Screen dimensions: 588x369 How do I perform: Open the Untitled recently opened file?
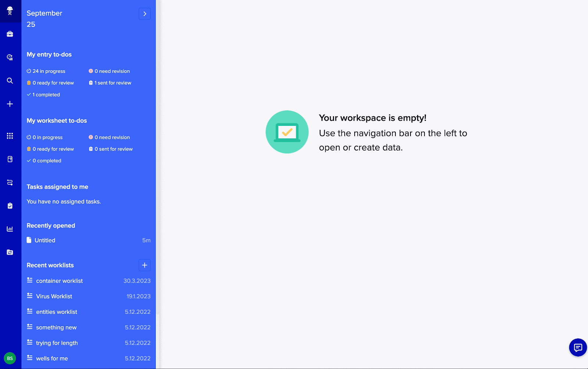pos(44,240)
